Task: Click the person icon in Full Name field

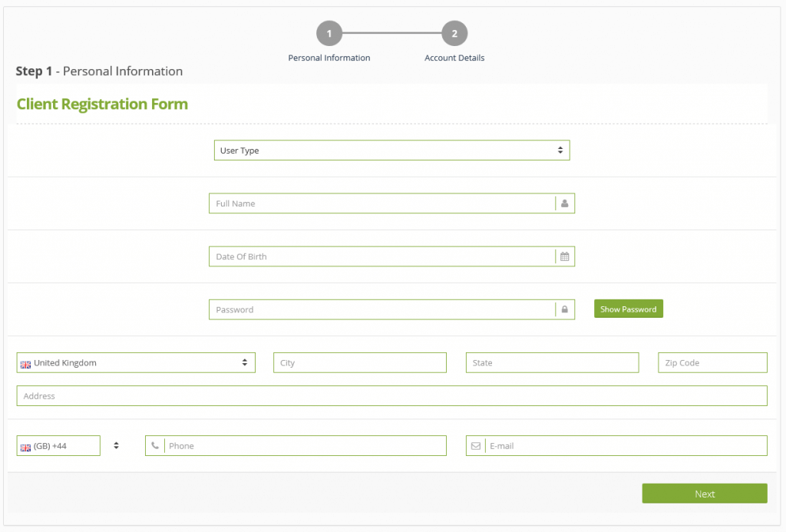Action: pos(564,203)
